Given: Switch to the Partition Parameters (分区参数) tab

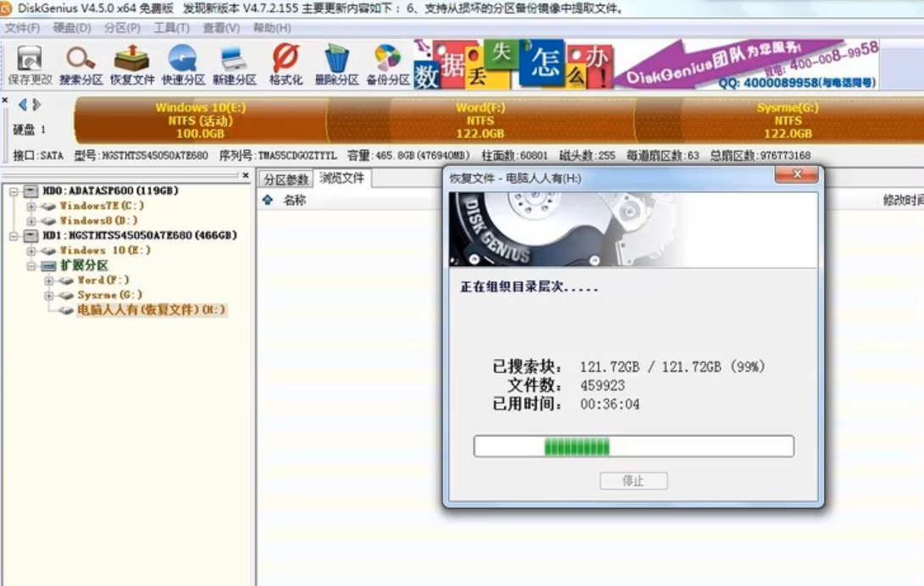Looking at the screenshot, I should pos(285,180).
